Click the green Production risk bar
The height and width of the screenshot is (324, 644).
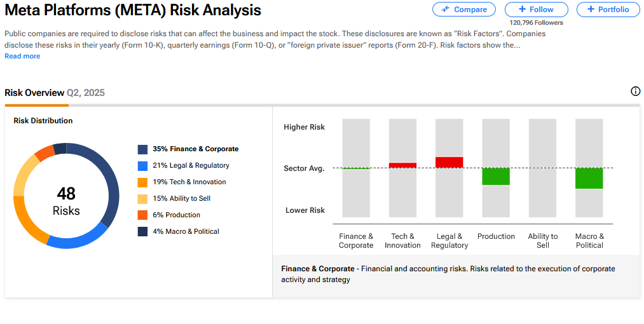point(496,177)
